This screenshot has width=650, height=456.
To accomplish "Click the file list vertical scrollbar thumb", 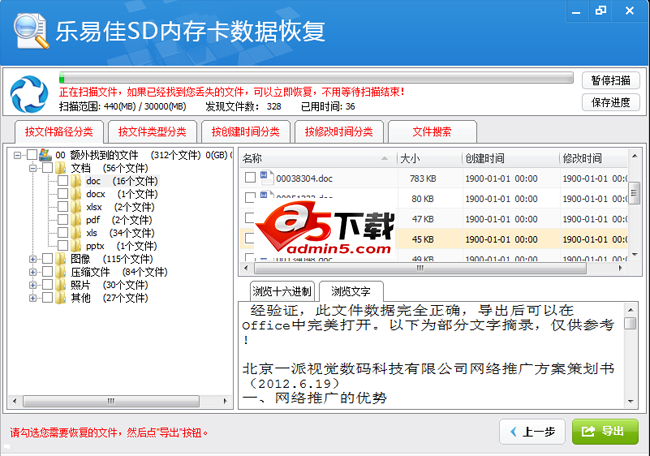I will (x=634, y=193).
